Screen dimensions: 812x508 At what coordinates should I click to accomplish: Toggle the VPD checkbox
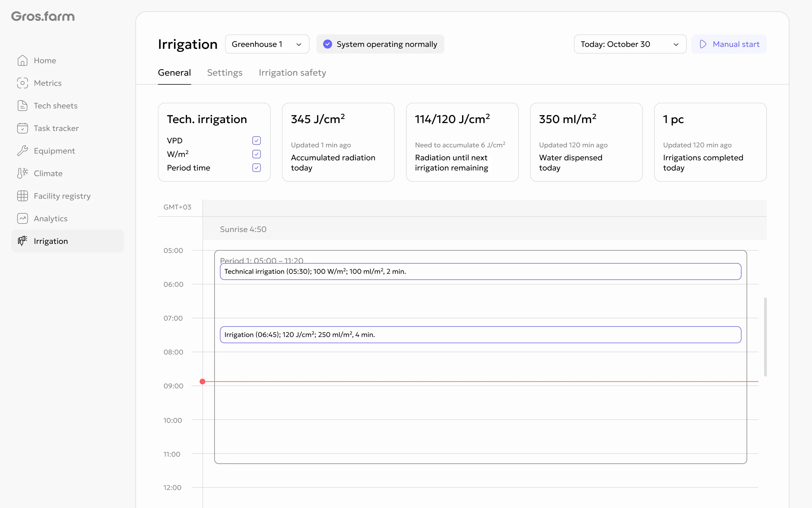pos(256,141)
